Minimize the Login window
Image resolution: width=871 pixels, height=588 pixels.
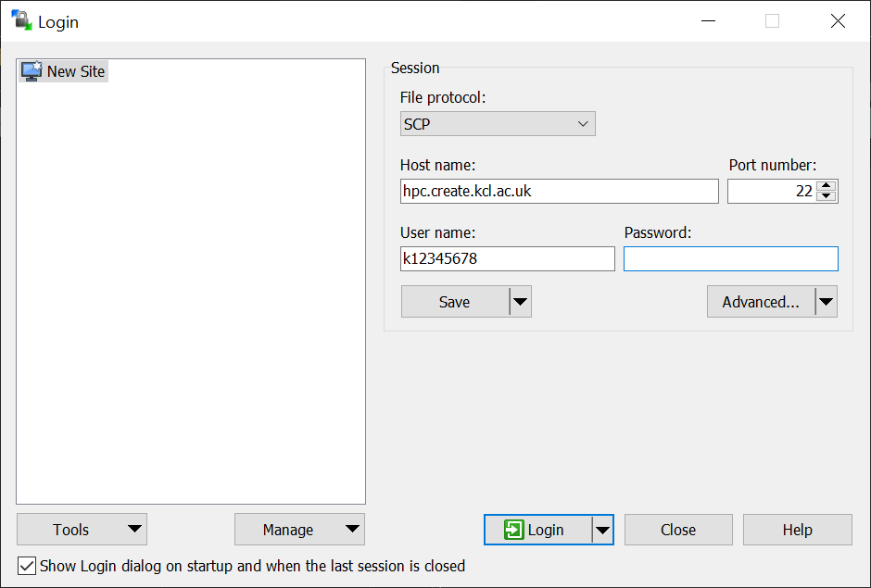tap(708, 21)
